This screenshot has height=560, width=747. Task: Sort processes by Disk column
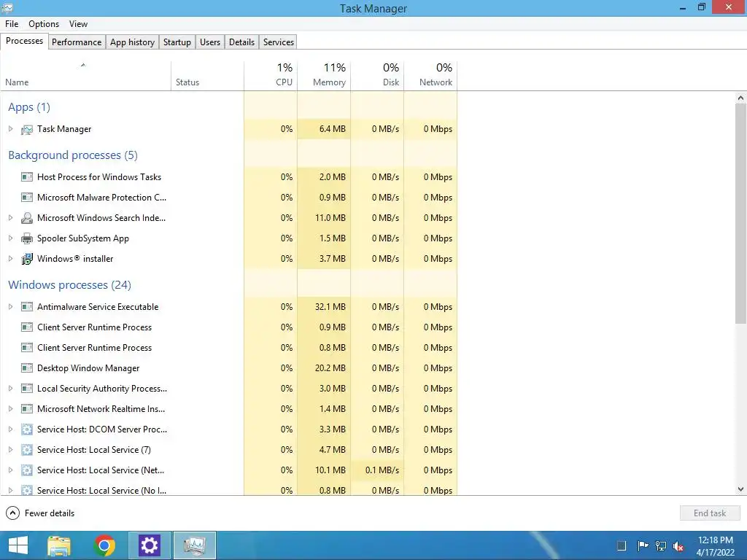tap(377, 76)
